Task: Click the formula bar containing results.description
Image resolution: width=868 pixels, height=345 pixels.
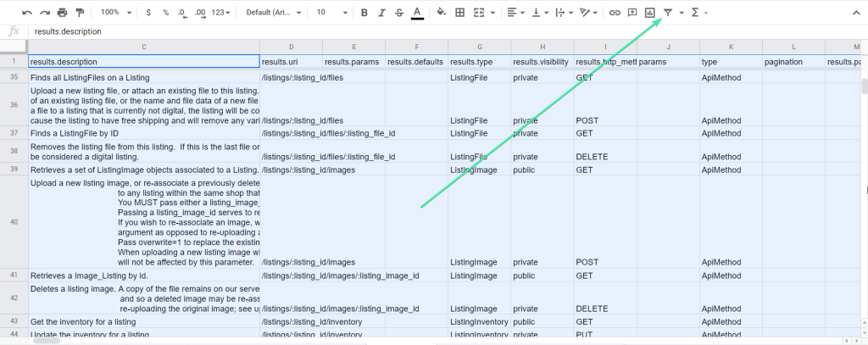Action: pos(442,31)
